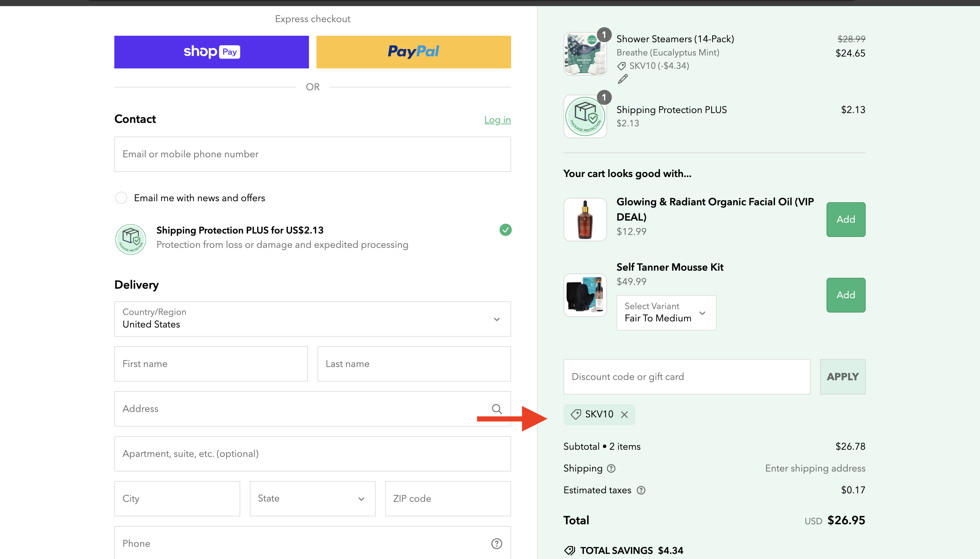Click the Shower Steamers product thumbnail

point(584,54)
